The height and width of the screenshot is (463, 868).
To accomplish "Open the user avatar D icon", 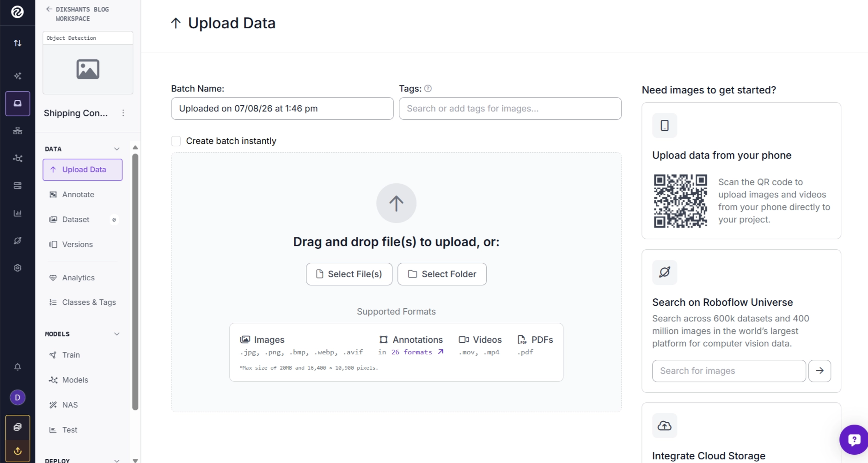I will coord(18,397).
